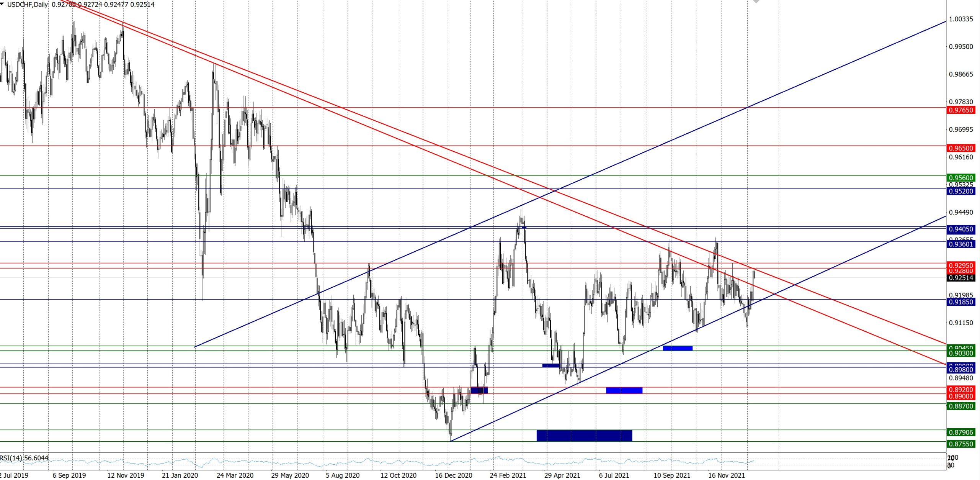The width and height of the screenshot is (980, 480).
Task: Click the red 0.97650 price label
Action: click(960, 110)
